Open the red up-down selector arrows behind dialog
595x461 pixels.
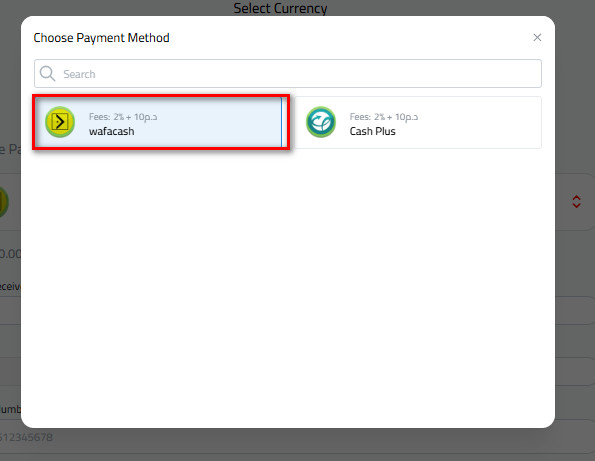576,201
